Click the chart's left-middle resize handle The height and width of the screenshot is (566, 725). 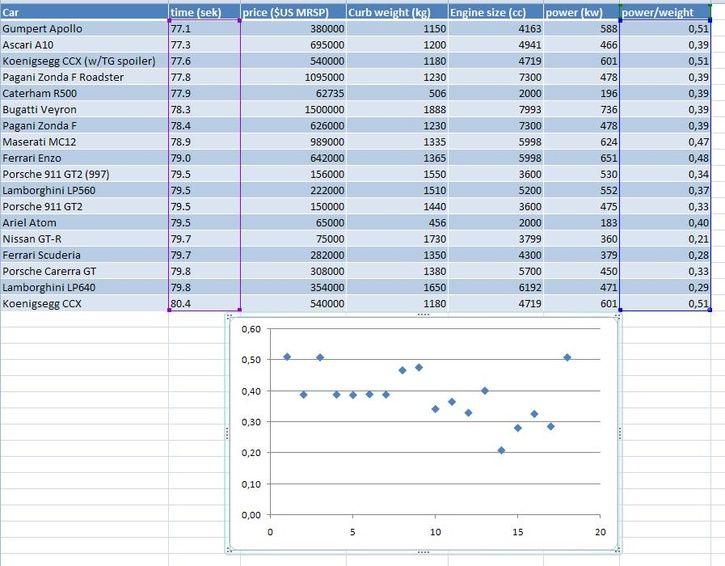tap(227, 433)
